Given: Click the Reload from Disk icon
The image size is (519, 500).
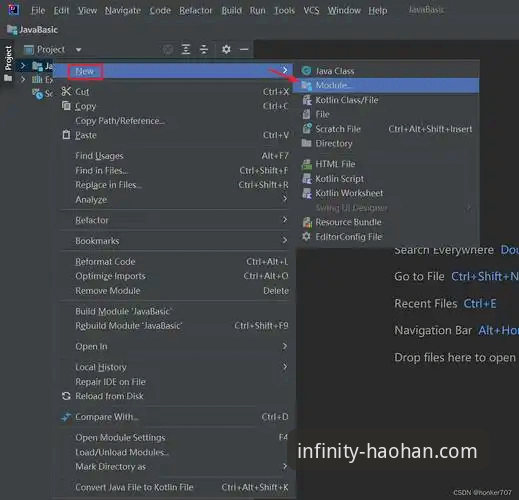Looking at the screenshot, I should point(66,396).
